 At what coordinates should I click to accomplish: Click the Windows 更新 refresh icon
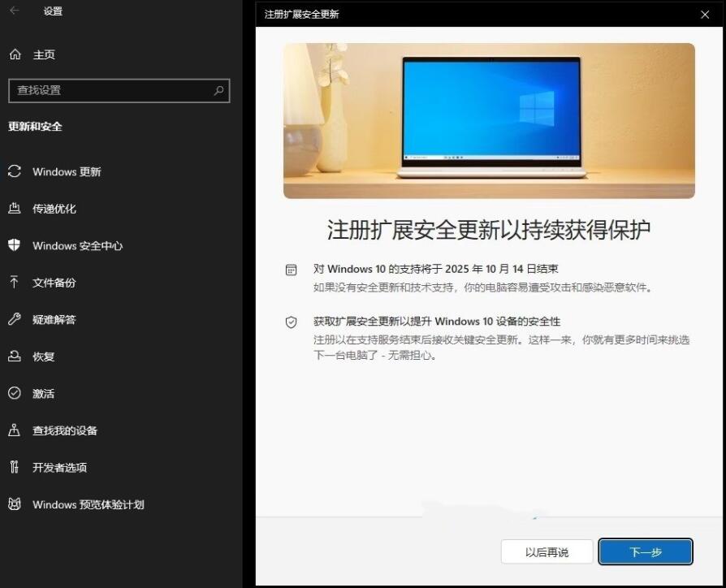point(15,171)
